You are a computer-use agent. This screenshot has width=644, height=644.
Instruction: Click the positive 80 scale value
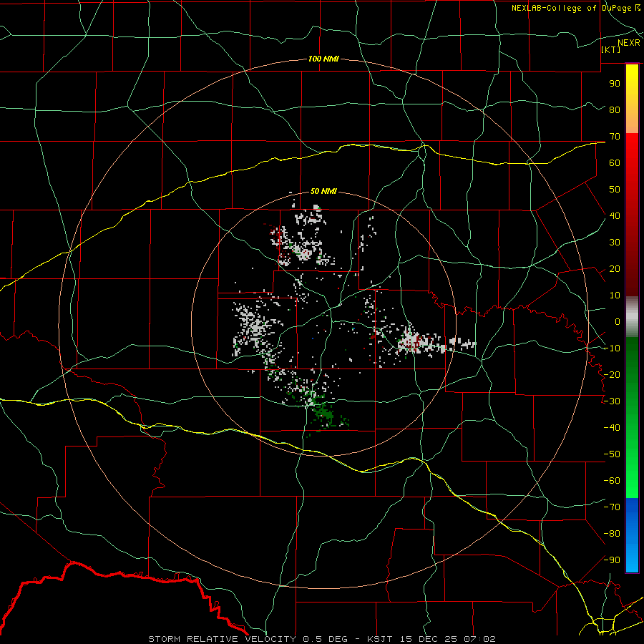pyautogui.click(x=615, y=109)
